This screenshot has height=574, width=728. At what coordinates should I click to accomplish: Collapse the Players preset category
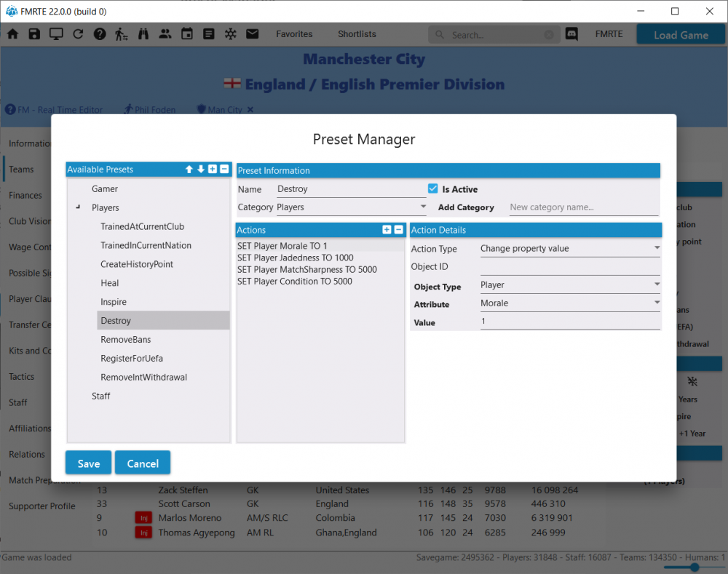[x=78, y=208]
